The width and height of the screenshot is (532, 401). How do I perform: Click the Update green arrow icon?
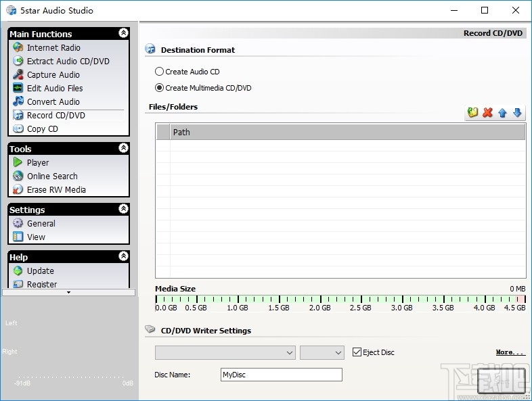tap(18, 270)
